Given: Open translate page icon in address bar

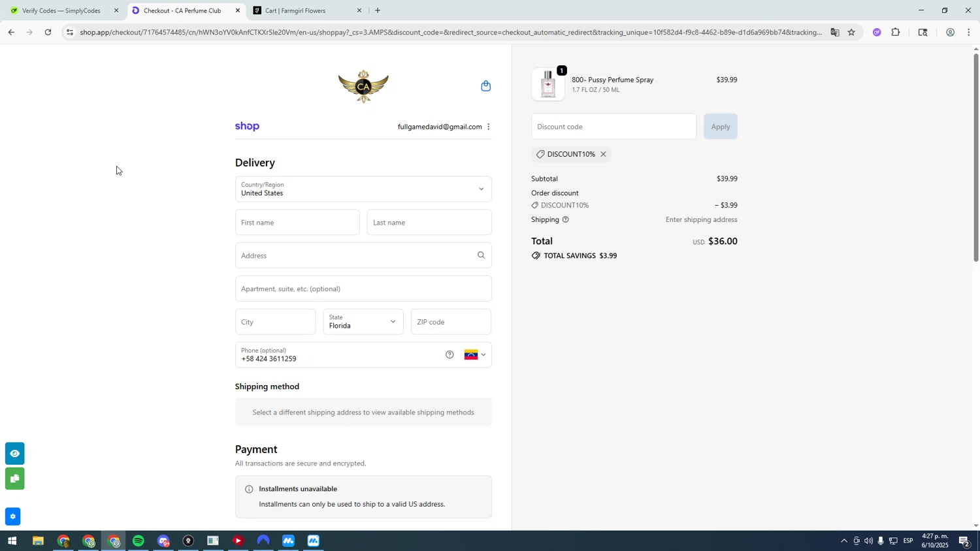Looking at the screenshot, I should (834, 32).
